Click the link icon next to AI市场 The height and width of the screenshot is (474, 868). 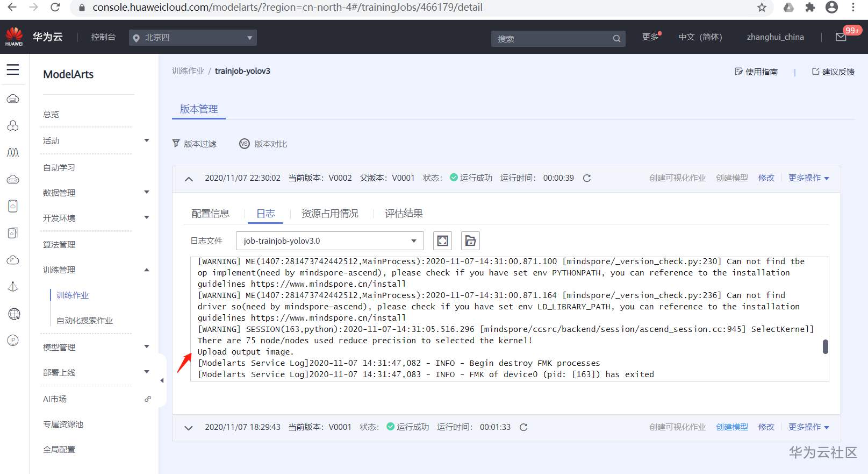(148, 399)
